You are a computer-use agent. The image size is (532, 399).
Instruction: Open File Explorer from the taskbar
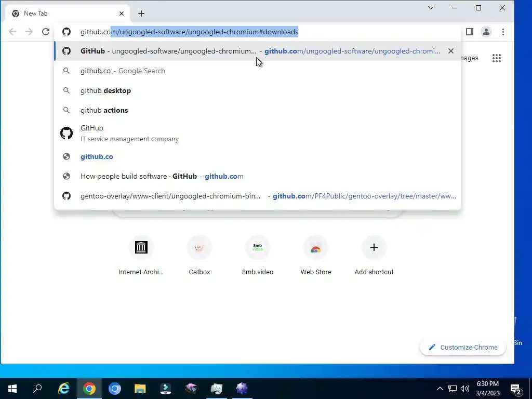click(x=140, y=389)
